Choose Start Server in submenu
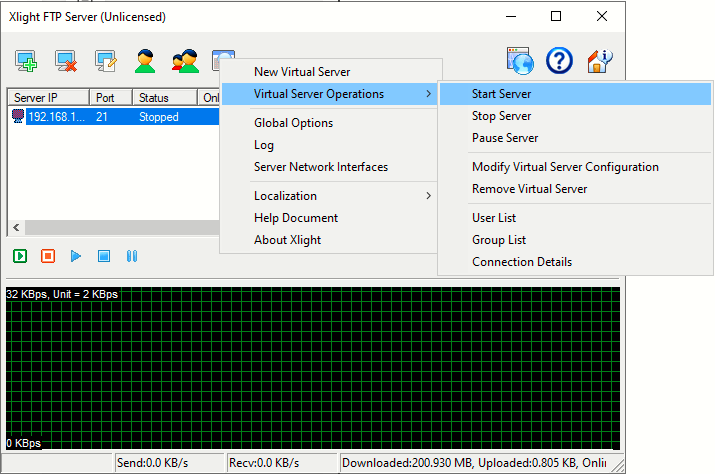Viewport: 715px width, 474px height. [575, 94]
